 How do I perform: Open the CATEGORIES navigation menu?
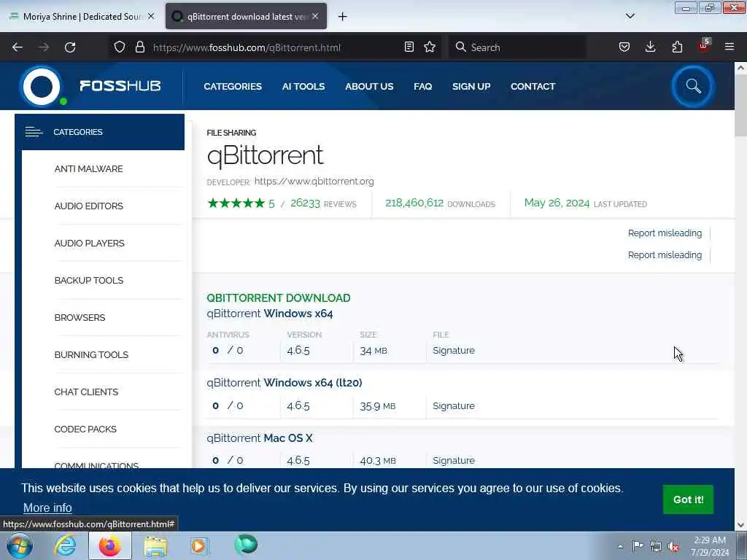[233, 86]
